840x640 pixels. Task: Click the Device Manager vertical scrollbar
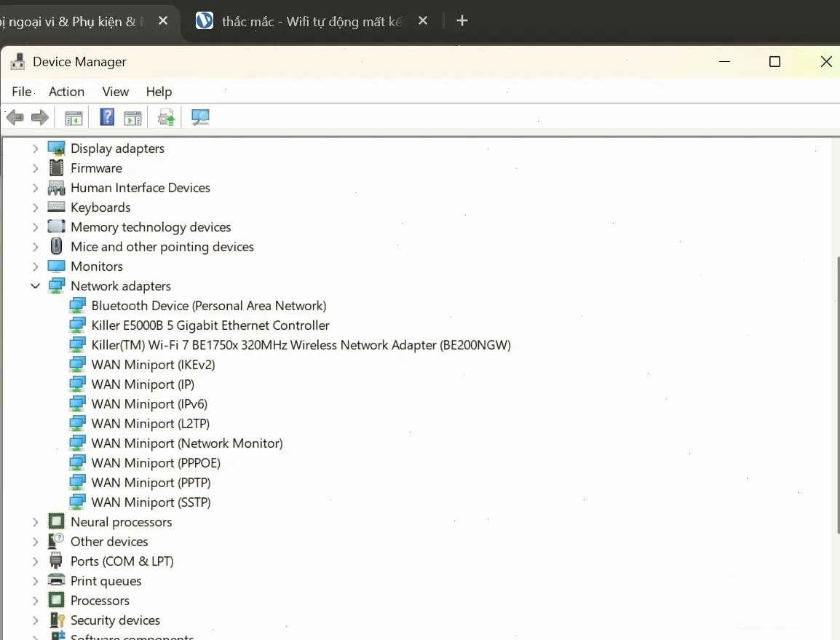pyautogui.click(x=837, y=395)
